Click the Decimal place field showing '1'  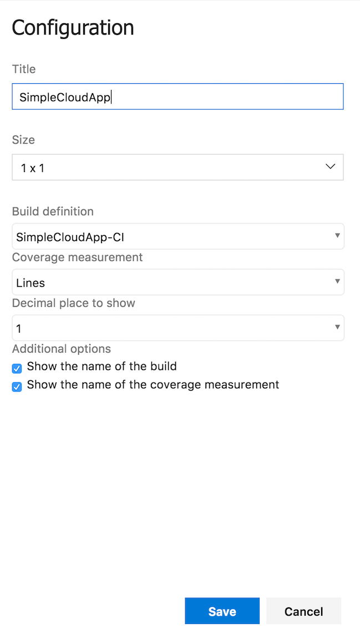(x=178, y=327)
